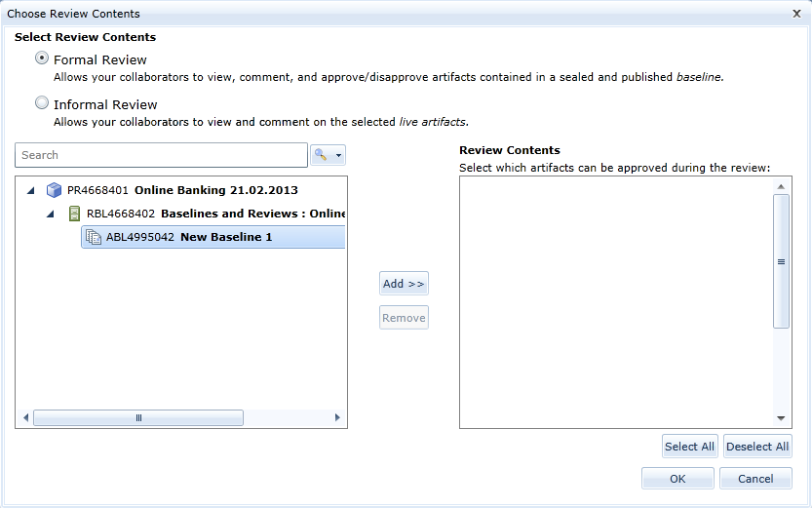The image size is (812, 508).
Task: Cancel the Choose Review Contents dialog
Action: [x=755, y=479]
